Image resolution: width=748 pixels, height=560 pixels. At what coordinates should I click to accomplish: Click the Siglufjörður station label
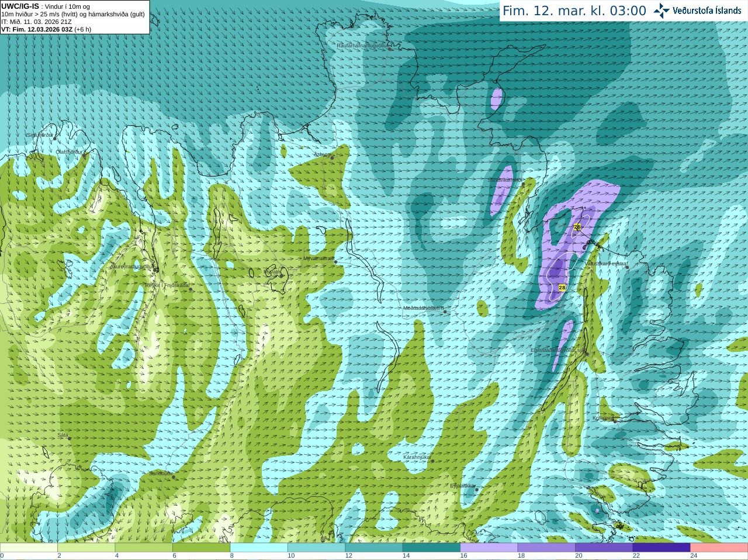coord(40,135)
